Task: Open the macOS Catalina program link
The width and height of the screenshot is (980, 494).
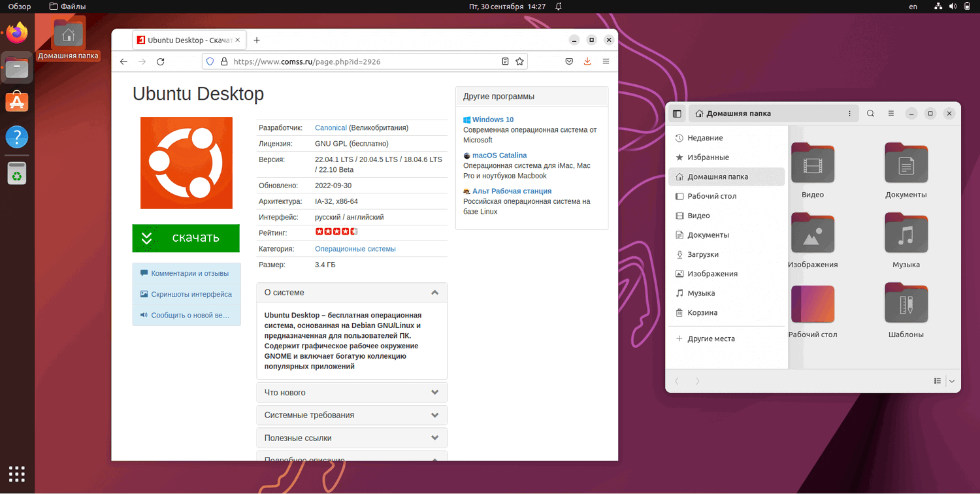Action: pyautogui.click(x=499, y=156)
